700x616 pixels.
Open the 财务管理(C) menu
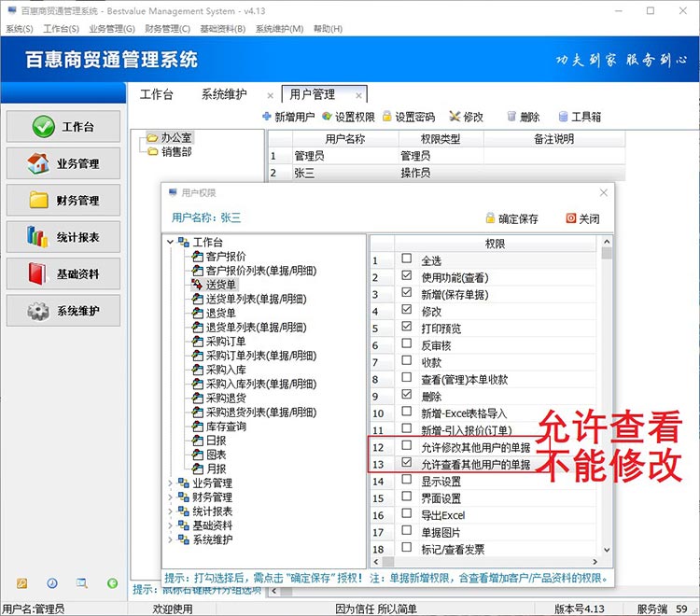167,29
